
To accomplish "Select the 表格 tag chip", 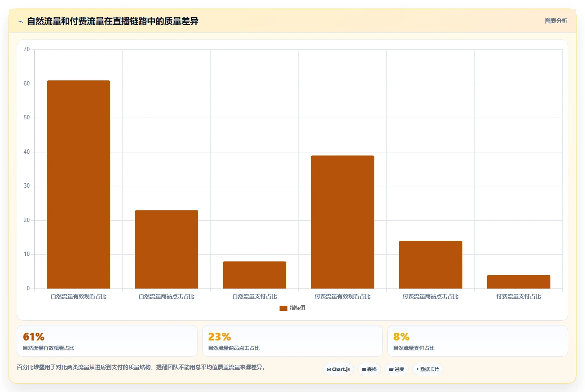I will pyautogui.click(x=369, y=369).
